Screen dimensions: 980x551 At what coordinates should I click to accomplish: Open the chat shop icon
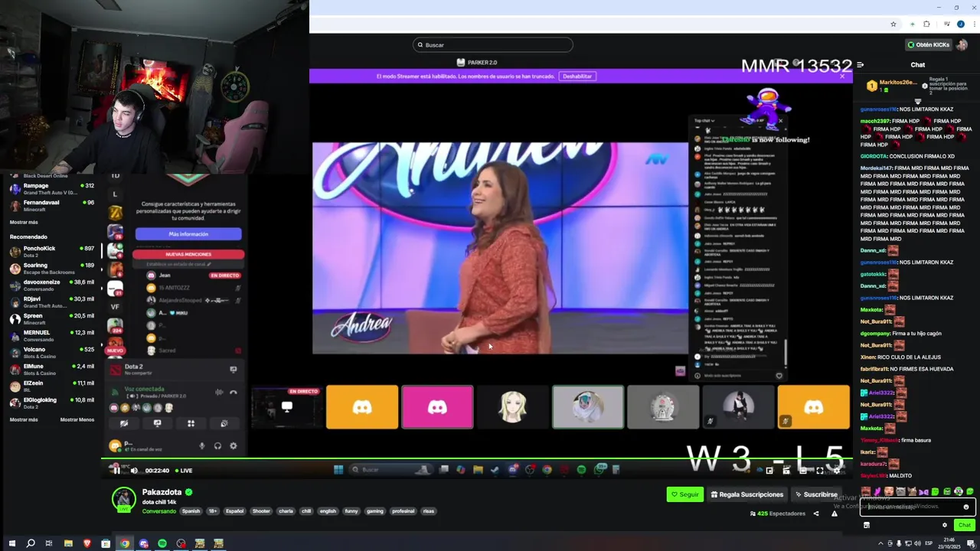pyautogui.click(x=867, y=525)
